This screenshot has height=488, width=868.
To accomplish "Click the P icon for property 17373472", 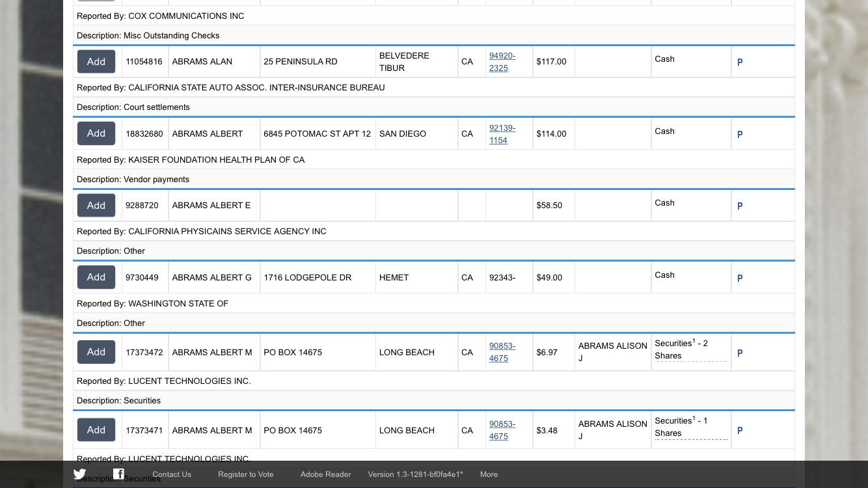I will [740, 353].
